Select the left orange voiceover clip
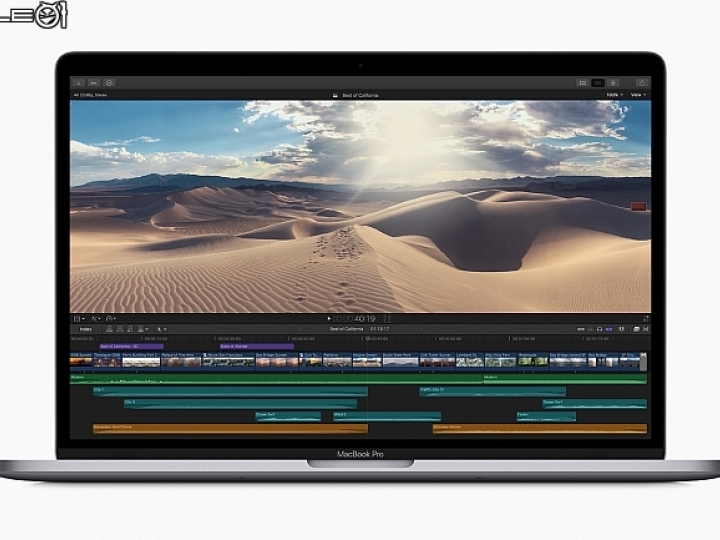Screen dimensions: 720x540 (230, 428)
